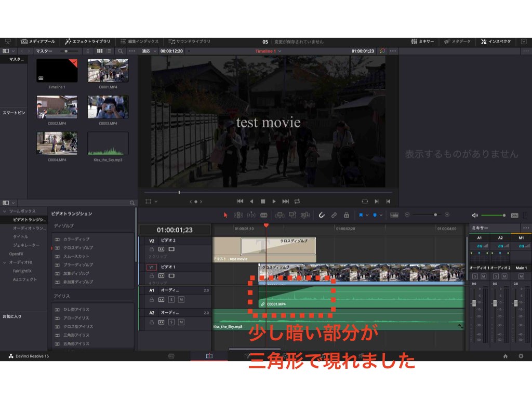Toggle the インスペクタ panel
Image resolution: width=532 pixels, height=399 pixels.
click(x=496, y=42)
